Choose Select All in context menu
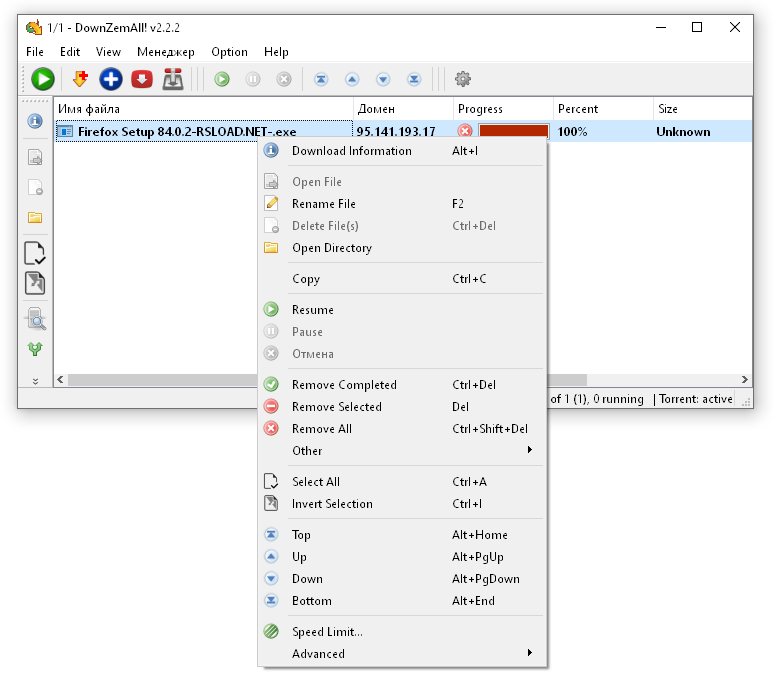 point(402,481)
